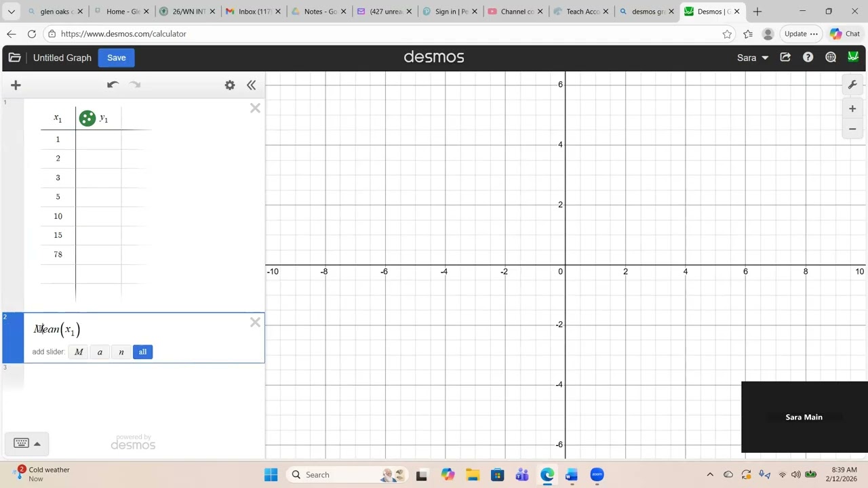Select table cell with value 3
Viewport: 868px width, 488px height.
pyautogui.click(x=58, y=178)
